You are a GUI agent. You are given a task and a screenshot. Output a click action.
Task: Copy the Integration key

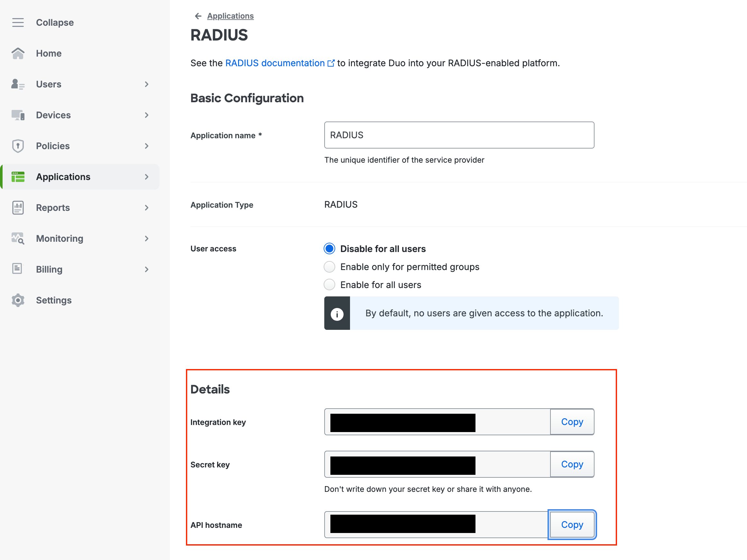coord(572,421)
